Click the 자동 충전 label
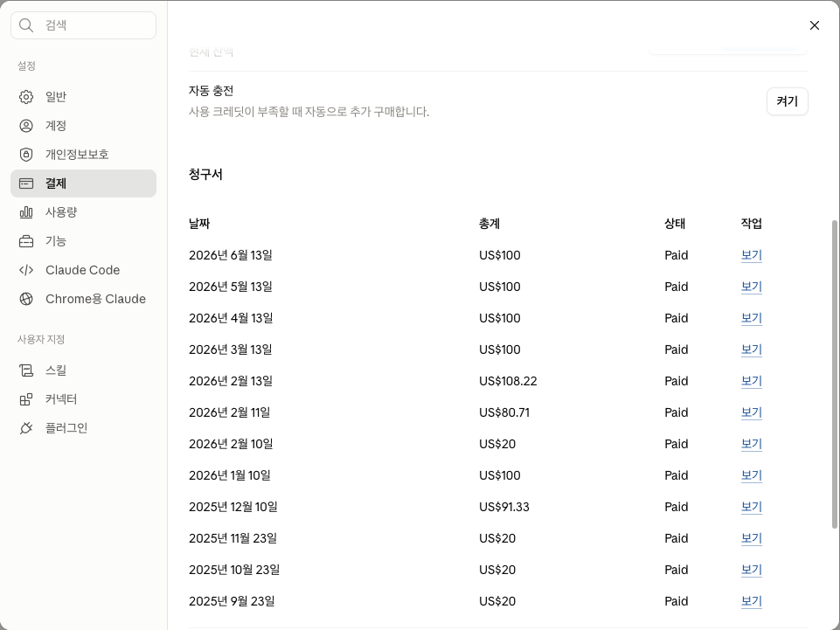840x630 pixels. (211, 91)
